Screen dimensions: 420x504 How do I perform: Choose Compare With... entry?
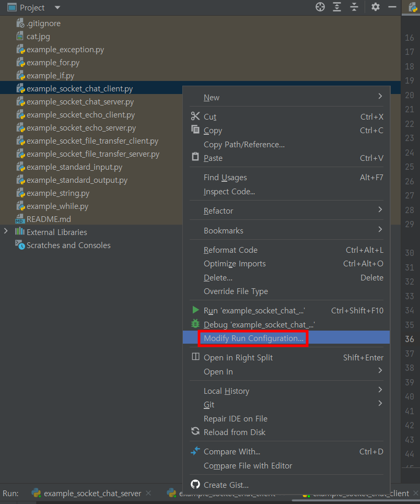(x=286, y=452)
